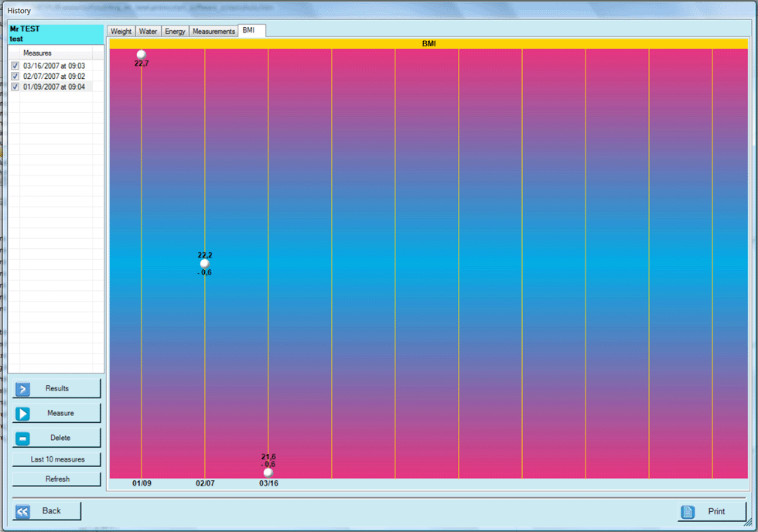Click the Results button label
Viewport: 758px width, 532px height.
point(57,388)
